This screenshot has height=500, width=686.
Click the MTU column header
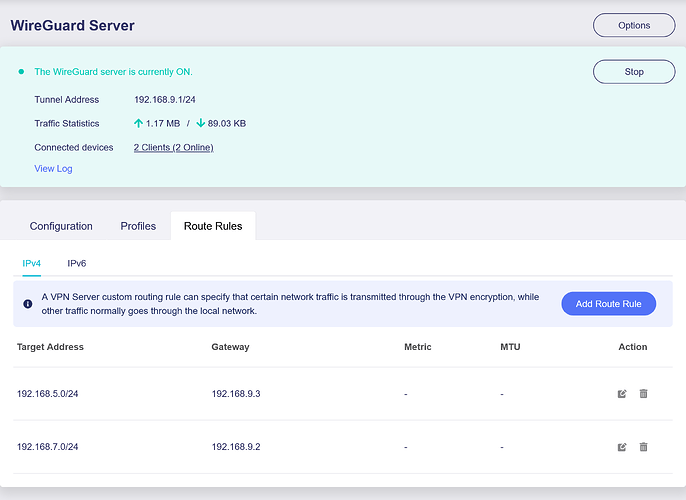(510, 347)
